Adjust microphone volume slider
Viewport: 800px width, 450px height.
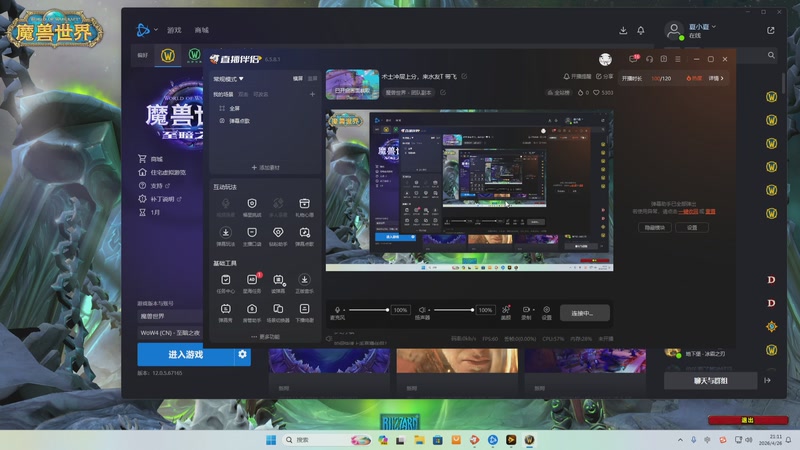pos(367,310)
